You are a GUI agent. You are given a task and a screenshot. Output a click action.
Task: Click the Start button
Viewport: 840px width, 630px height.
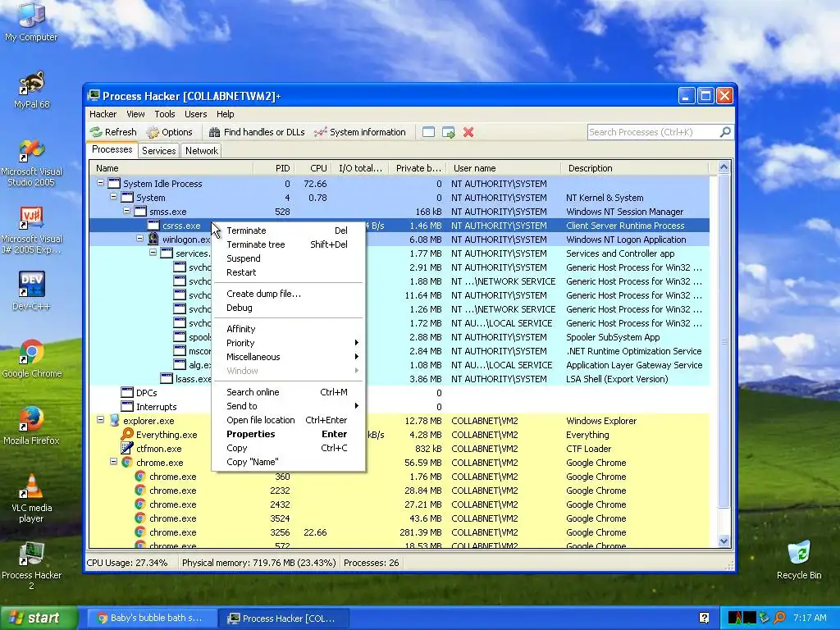tap(39, 618)
